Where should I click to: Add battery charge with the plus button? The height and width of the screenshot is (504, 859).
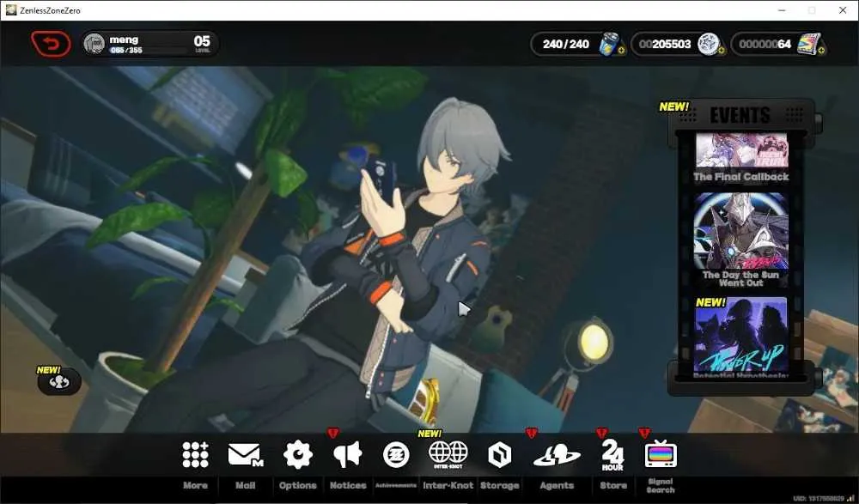[x=621, y=51]
